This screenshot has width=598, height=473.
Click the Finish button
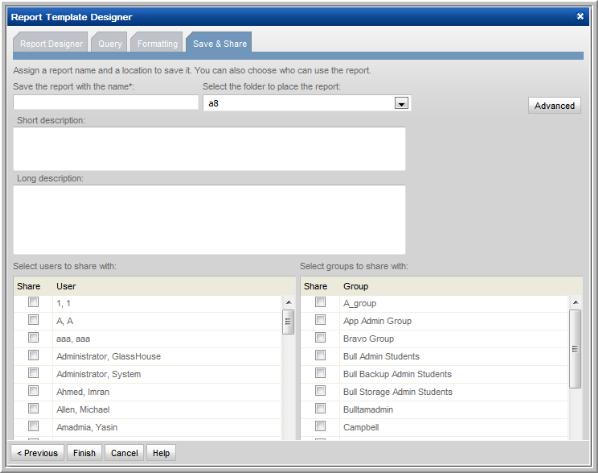click(x=84, y=453)
